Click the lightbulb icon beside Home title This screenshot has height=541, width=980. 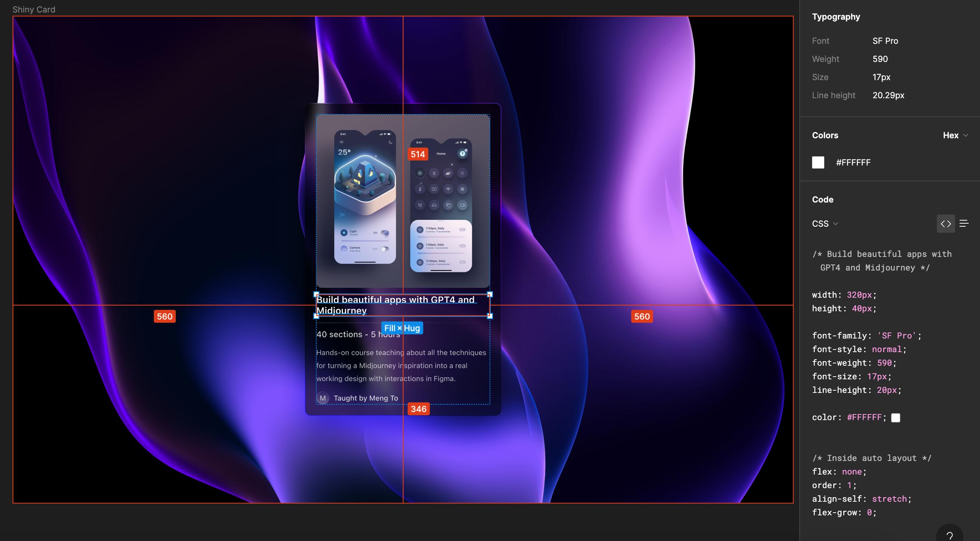pyautogui.click(x=462, y=154)
